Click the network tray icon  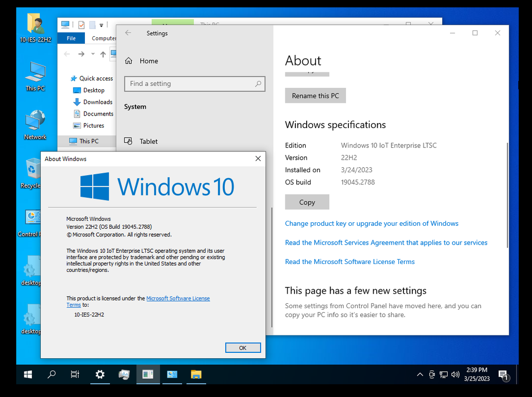pos(444,375)
